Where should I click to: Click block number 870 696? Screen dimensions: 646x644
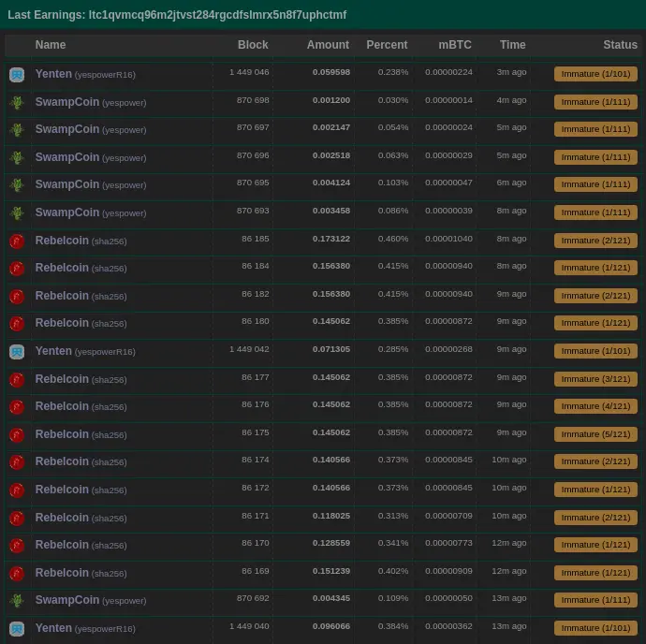(x=253, y=155)
